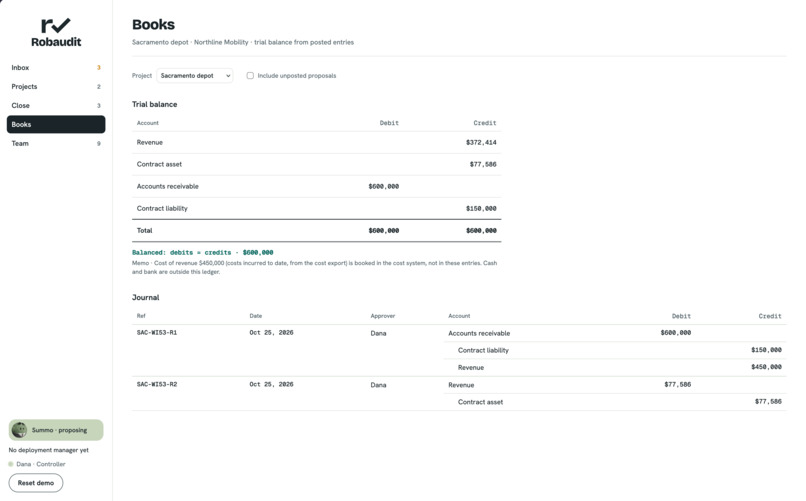Click the $450,000 revenue credit in Journal

[x=766, y=367]
